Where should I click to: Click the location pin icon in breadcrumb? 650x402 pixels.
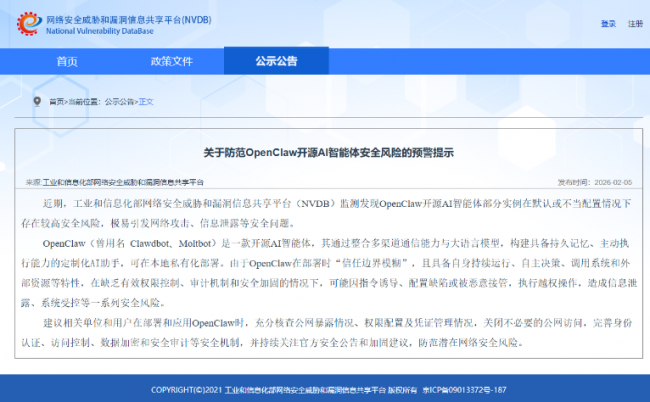click(37, 102)
